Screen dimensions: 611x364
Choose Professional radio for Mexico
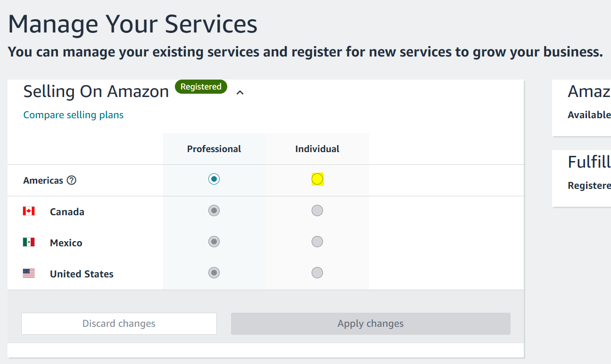pyautogui.click(x=214, y=242)
